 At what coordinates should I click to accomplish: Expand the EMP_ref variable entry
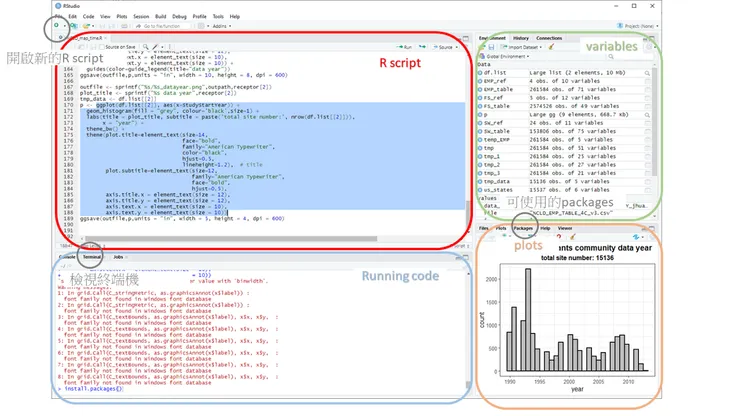(x=480, y=81)
